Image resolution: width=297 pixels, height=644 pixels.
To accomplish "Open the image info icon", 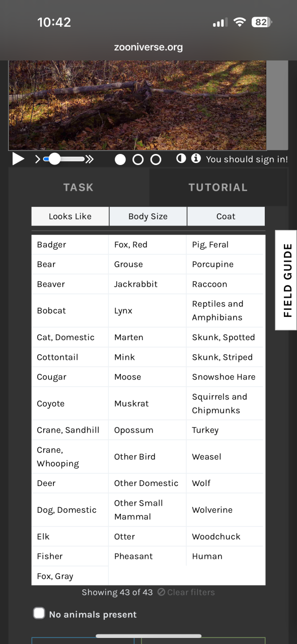I will point(196,158).
